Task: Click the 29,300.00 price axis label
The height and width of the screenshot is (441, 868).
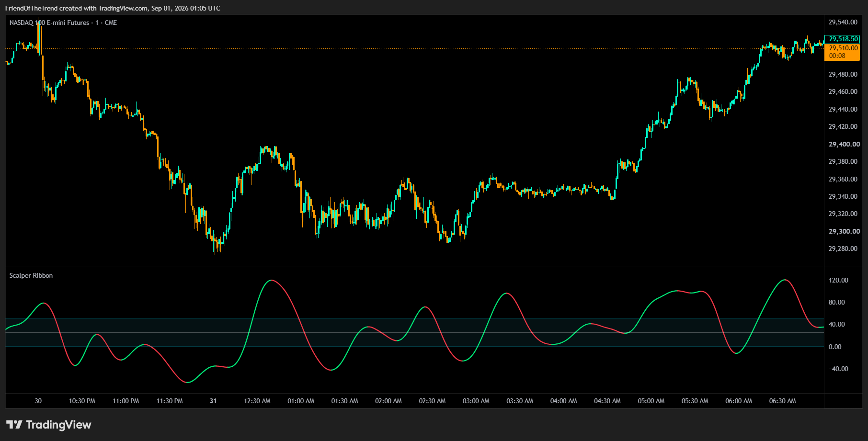Action: tap(844, 231)
